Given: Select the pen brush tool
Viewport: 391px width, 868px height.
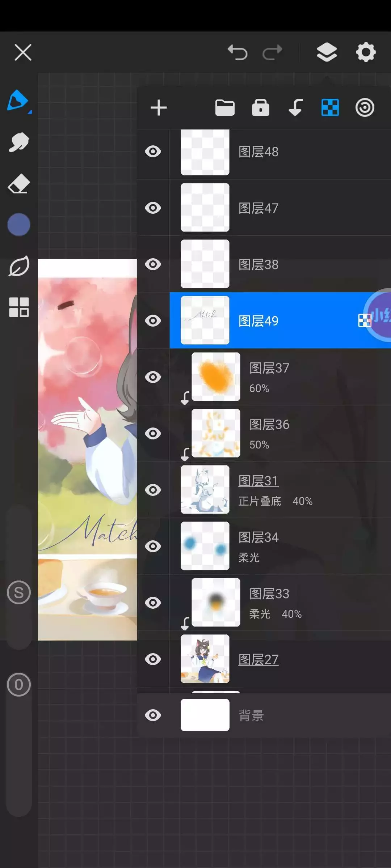Looking at the screenshot, I should (x=18, y=100).
